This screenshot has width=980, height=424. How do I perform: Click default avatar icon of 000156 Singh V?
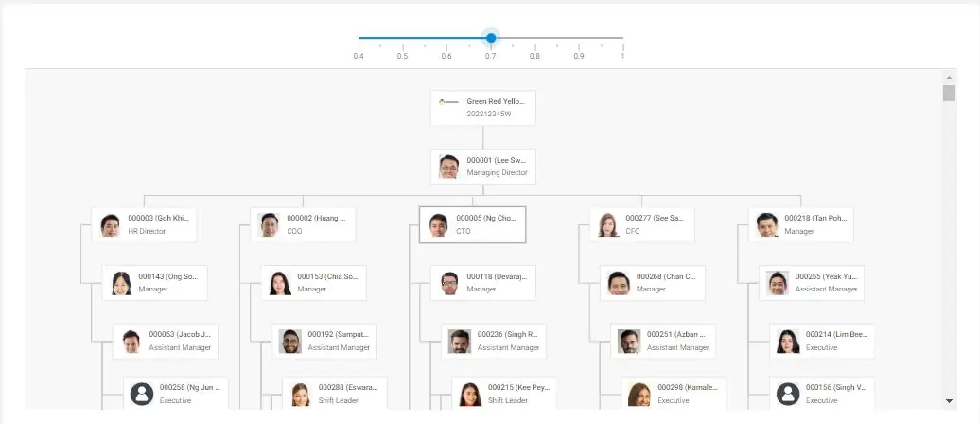788,394
